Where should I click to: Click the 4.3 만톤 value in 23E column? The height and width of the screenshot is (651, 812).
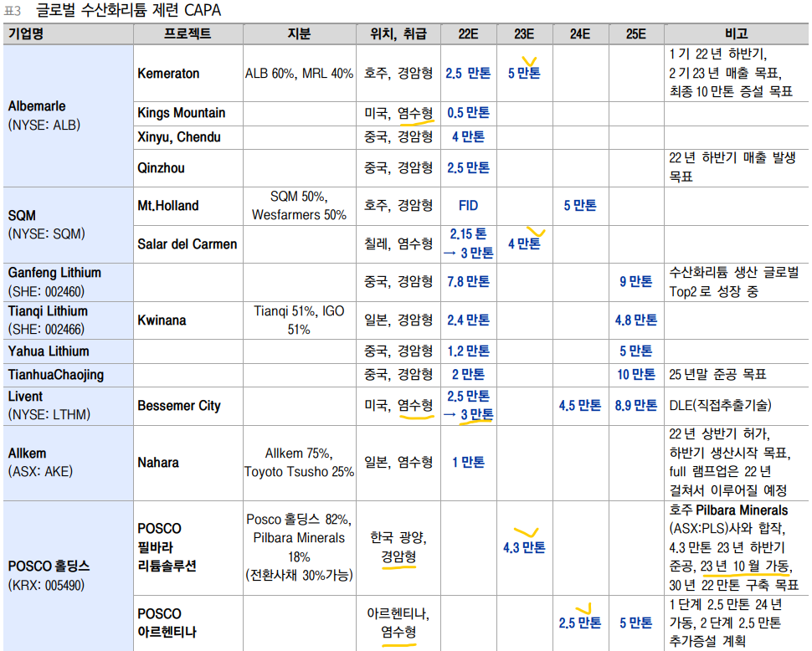coord(524,547)
